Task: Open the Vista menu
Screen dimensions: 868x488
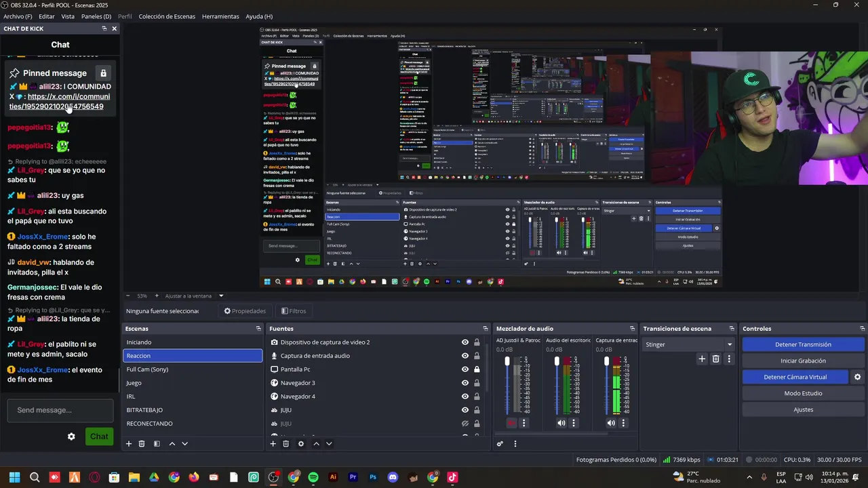Action: (x=68, y=16)
